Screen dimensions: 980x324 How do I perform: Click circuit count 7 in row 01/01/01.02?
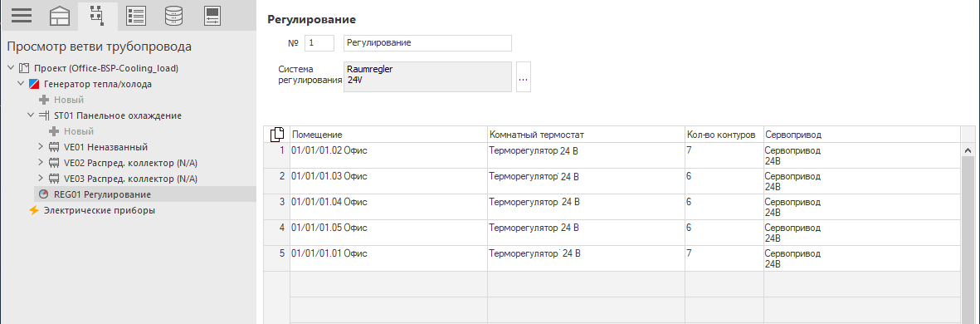click(x=724, y=155)
